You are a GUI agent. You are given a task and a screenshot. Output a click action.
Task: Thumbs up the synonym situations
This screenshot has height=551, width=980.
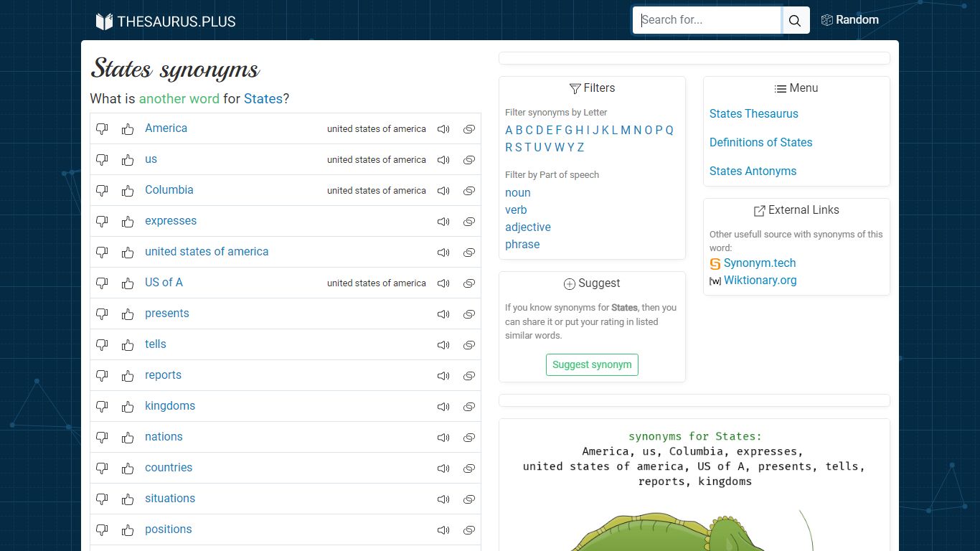(128, 499)
